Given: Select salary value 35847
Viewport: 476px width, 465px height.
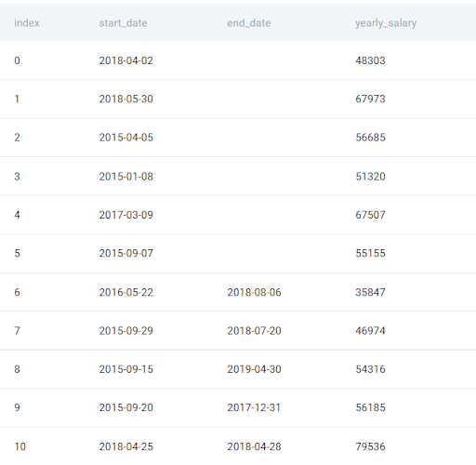Looking at the screenshot, I should [x=370, y=292].
